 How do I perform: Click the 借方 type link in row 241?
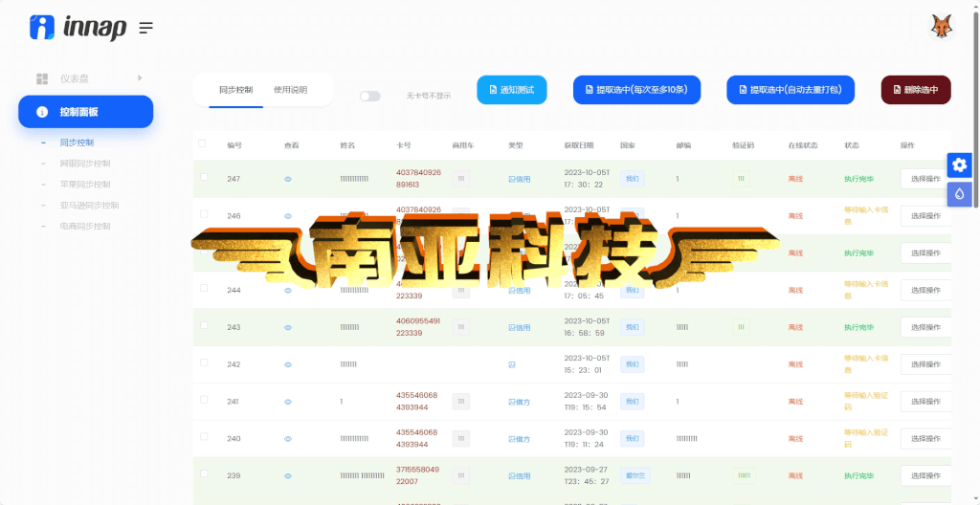pos(520,403)
